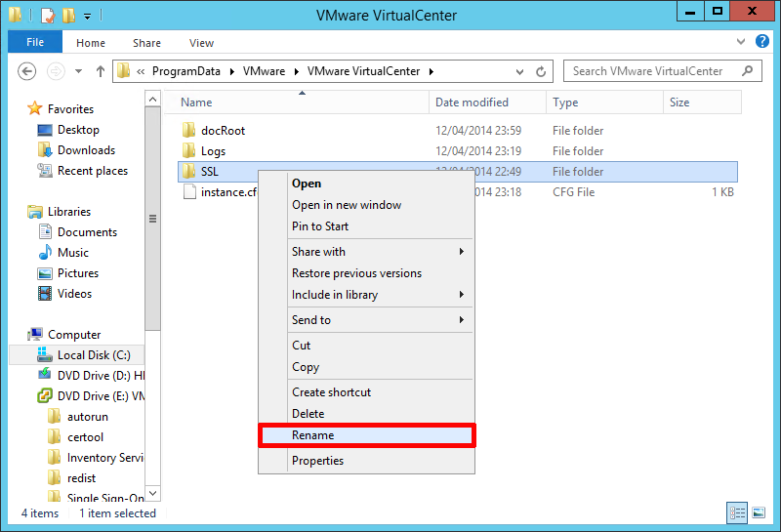This screenshot has height=532, width=781.
Task: Choose Delete in the context menu
Action: pos(367,414)
